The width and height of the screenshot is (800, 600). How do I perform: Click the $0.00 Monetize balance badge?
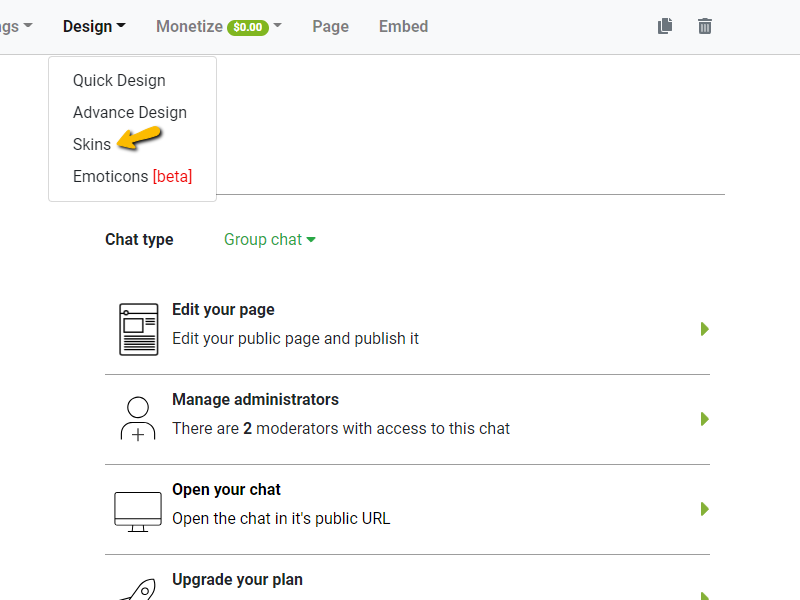[x=248, y=28]
